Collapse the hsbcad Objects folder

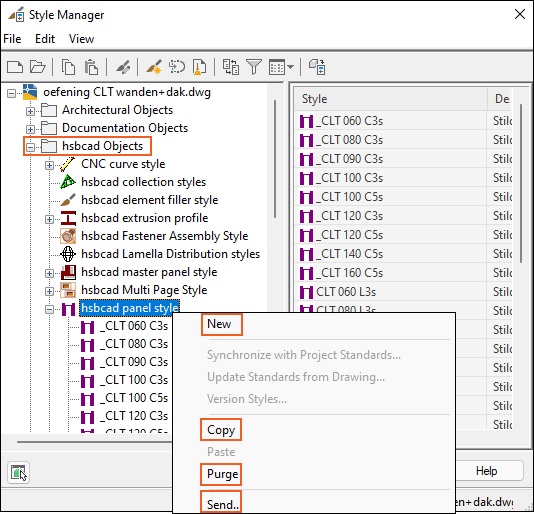pyautogui.click(x=30, y=147)
